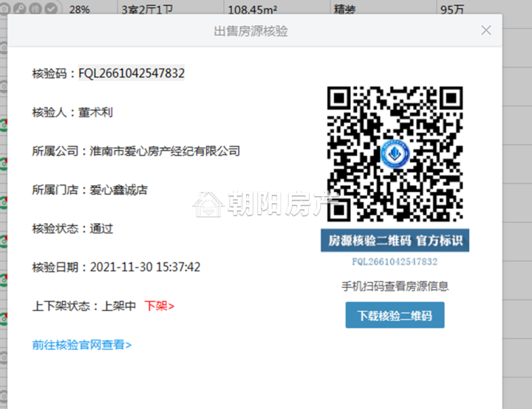This screenshot has width=532, height=409.
Task: Click the 下载核验二维码 button
Action: coord(395,315)
